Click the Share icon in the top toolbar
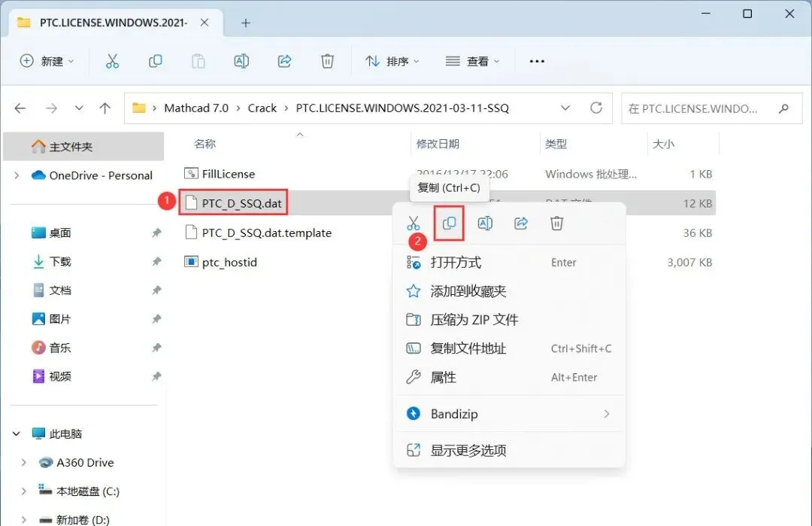The height and width of the screenshot is (526, 812). tap(284, 61)
